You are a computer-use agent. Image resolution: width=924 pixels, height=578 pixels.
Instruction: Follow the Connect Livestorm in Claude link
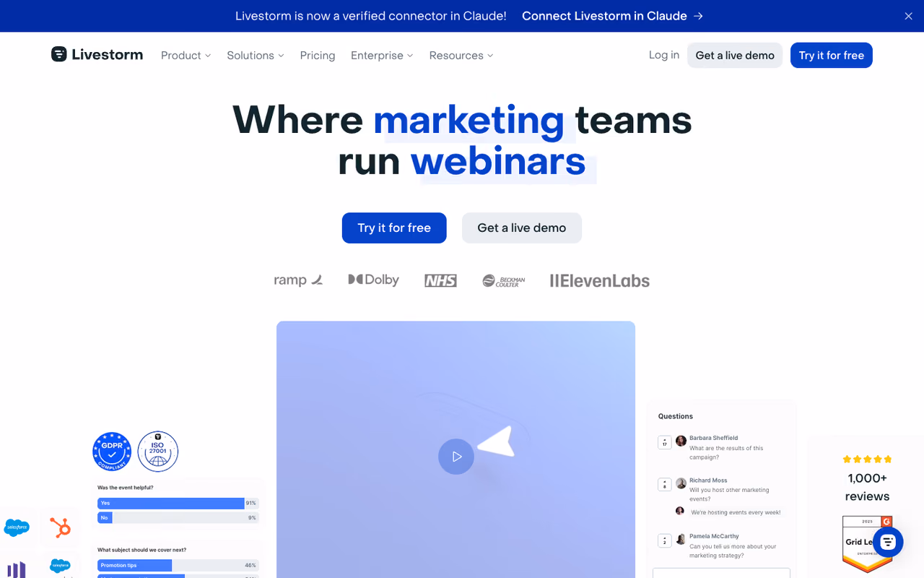coord(612,16)
